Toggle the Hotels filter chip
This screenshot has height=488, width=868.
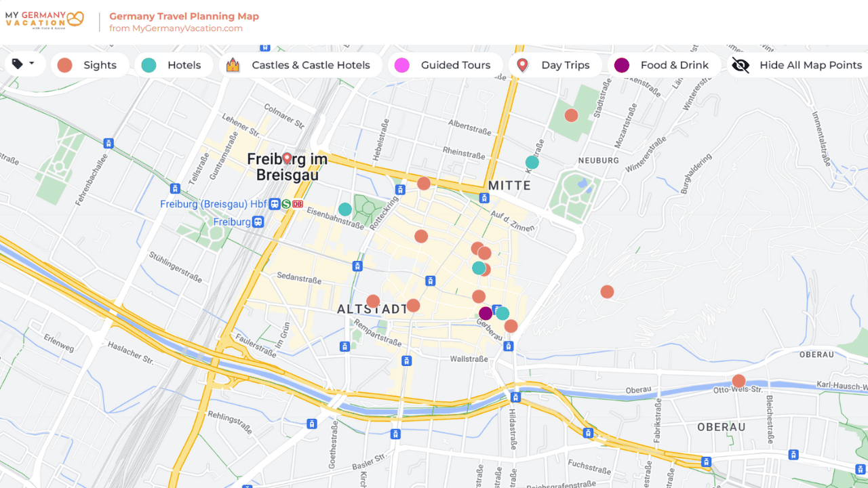coord(173,65)
